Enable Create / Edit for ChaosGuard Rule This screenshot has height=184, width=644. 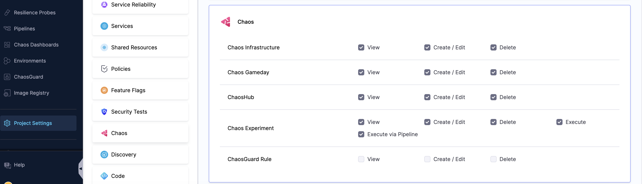[x=427, y=159]
